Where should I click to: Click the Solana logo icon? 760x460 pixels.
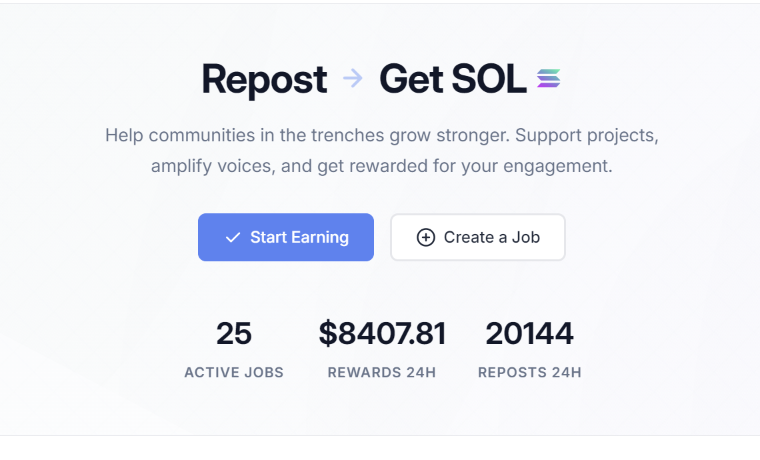[548, 78]
